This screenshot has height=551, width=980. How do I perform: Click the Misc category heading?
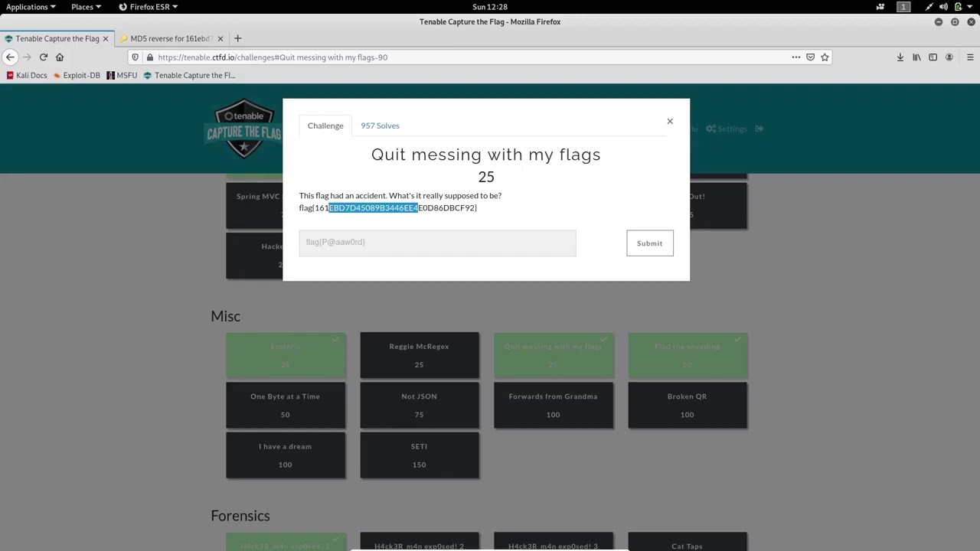pos(226,316)
